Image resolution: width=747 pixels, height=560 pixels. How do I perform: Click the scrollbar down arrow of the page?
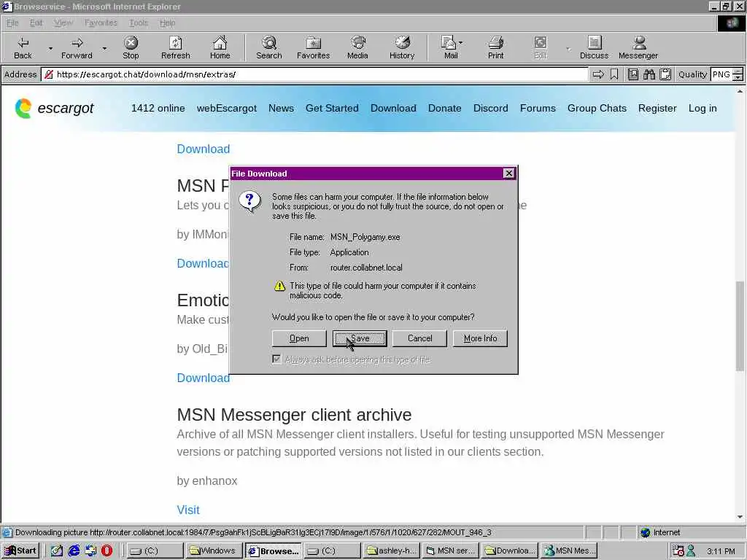(x=740, y=517)
